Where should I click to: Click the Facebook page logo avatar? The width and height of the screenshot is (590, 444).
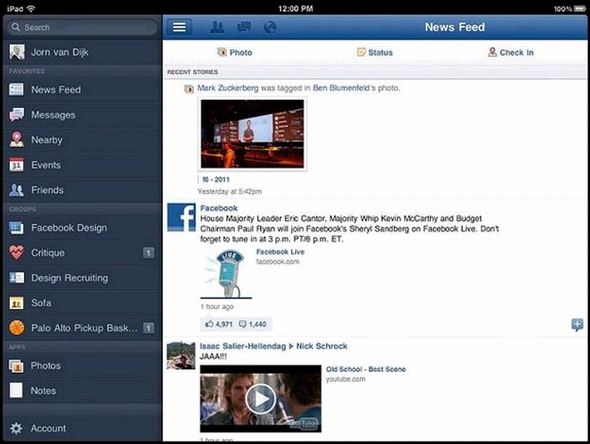[181, 217]
